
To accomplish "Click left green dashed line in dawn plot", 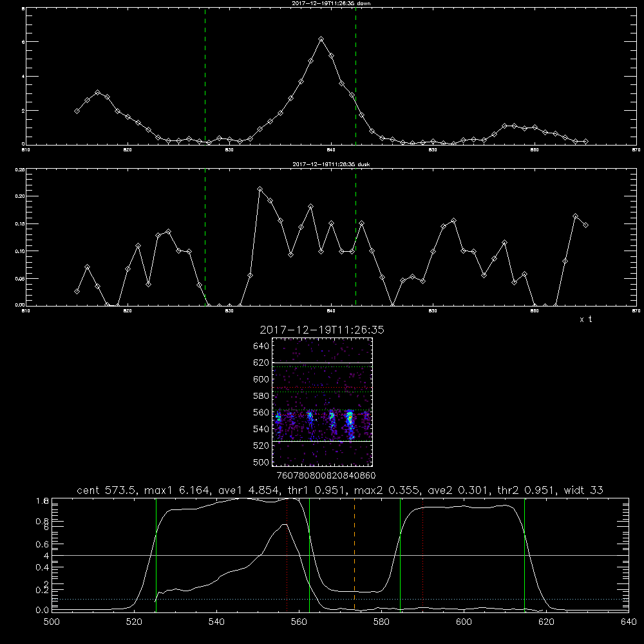I will pyautogui.click(x=205, y=76).
